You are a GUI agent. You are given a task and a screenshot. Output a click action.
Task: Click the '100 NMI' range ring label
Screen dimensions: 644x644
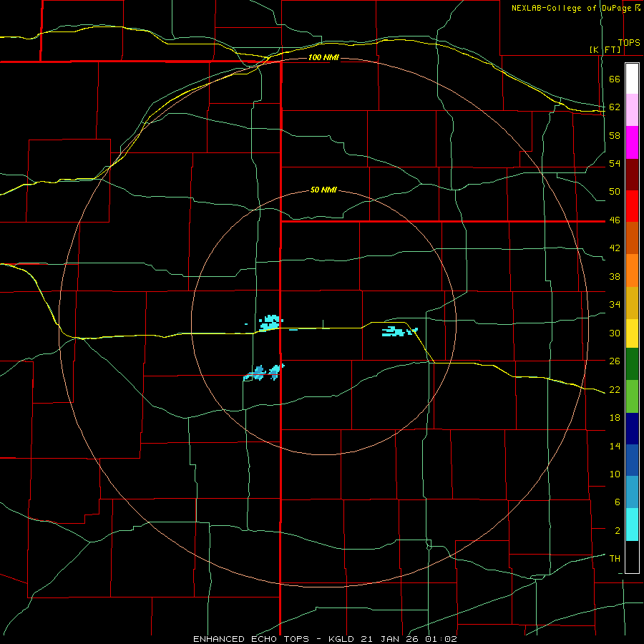point(323,57)
